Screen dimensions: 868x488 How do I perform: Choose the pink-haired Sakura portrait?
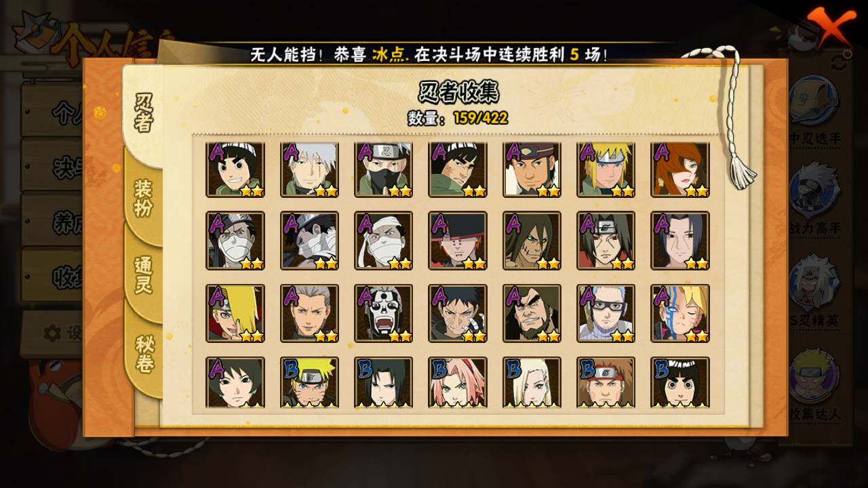point(458,382)
